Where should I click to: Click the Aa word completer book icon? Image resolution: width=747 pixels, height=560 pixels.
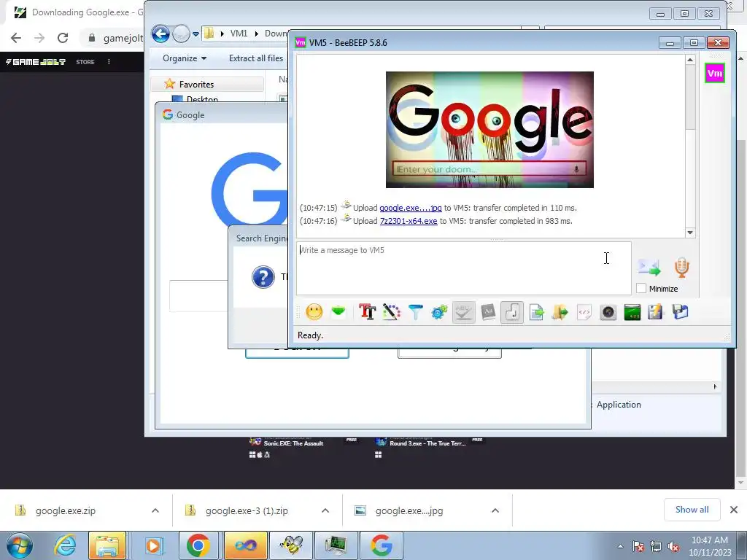click(488, 312)
